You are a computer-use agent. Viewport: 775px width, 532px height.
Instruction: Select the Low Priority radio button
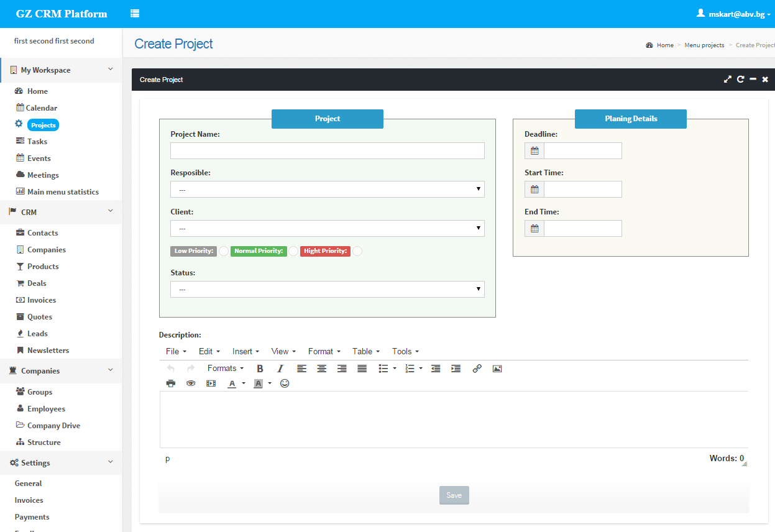coord(224,251)
